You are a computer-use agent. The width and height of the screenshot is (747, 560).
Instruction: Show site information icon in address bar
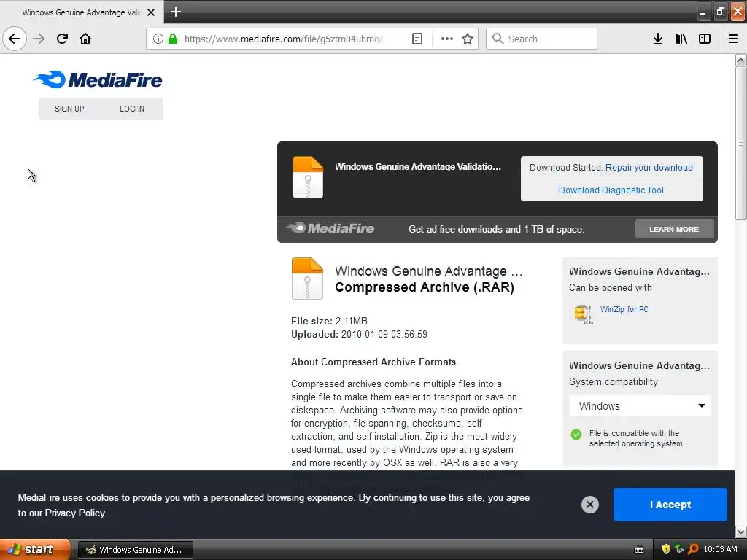(x=158, y=39)
